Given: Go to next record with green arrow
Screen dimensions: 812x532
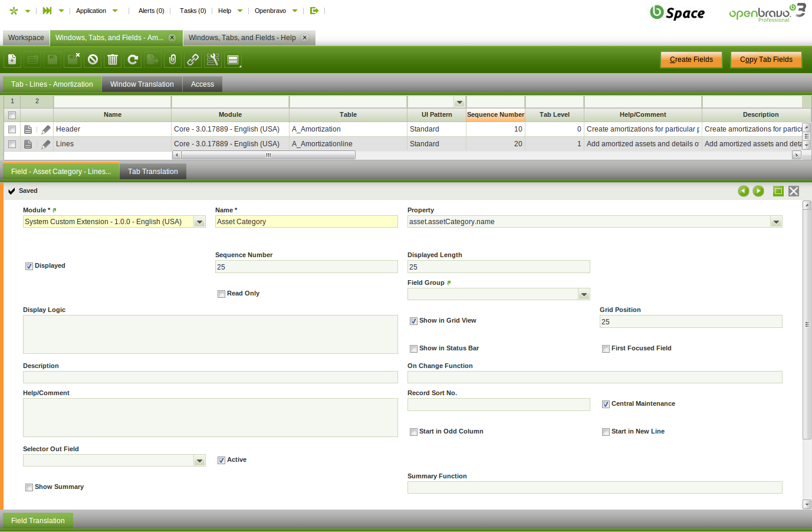Looking at the screenshot, I should pyautogui.click(x=758, y=191).
